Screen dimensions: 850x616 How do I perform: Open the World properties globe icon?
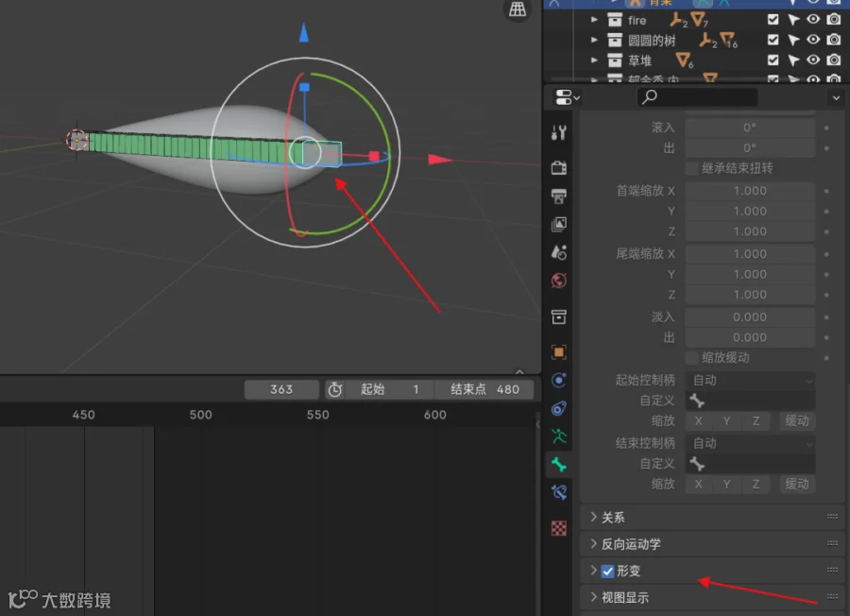tap(559, 281)
